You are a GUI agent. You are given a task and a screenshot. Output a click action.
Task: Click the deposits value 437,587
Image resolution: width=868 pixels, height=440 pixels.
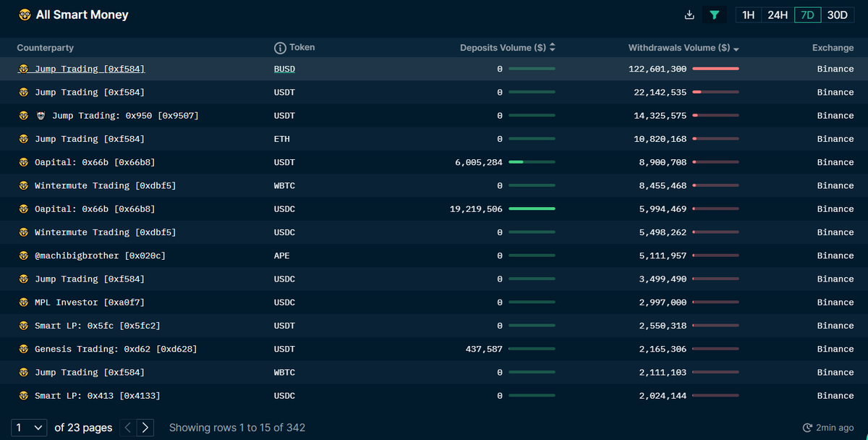[484, 349]
